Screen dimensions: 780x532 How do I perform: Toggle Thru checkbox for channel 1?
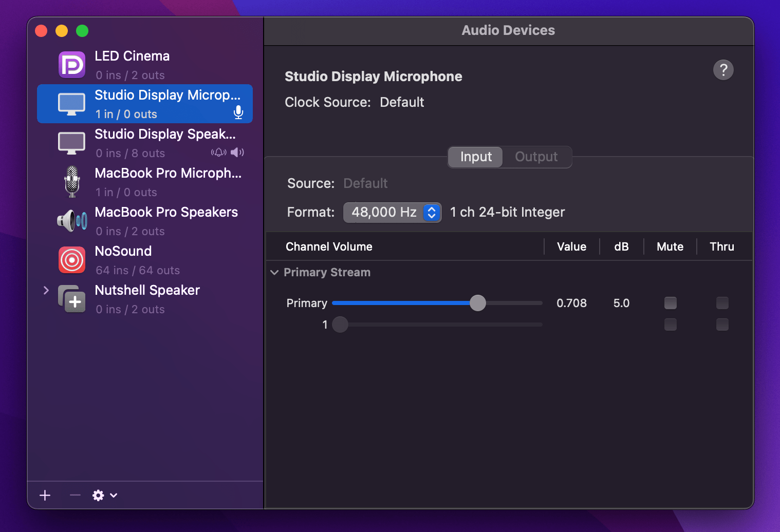coord(722,325)
